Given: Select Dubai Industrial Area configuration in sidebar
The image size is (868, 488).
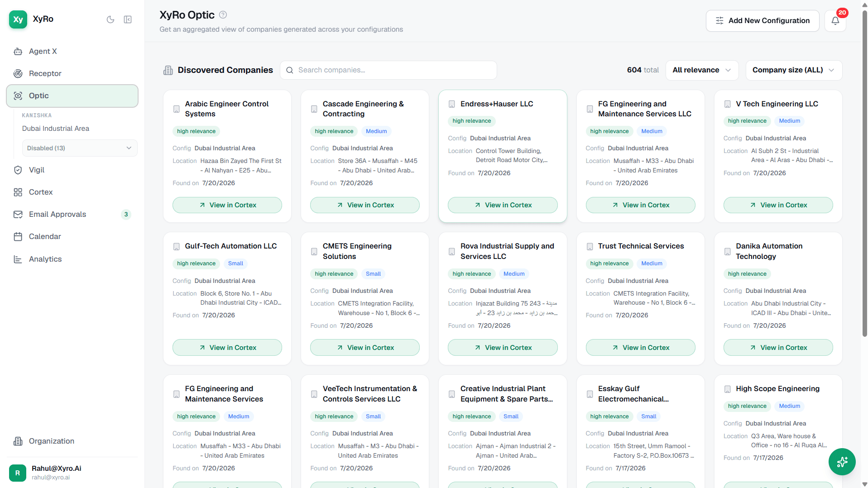Looking at the screenshot, I should (56, 129).
